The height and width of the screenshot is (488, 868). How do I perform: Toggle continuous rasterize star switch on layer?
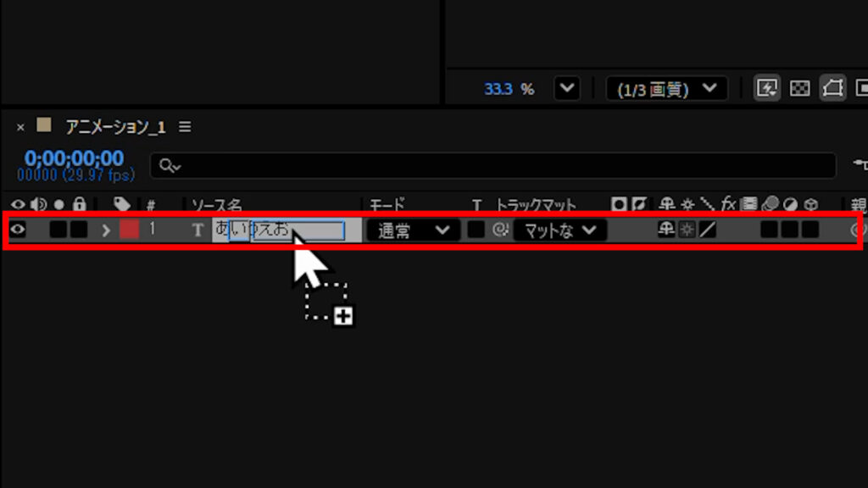(x=687, y=230)
